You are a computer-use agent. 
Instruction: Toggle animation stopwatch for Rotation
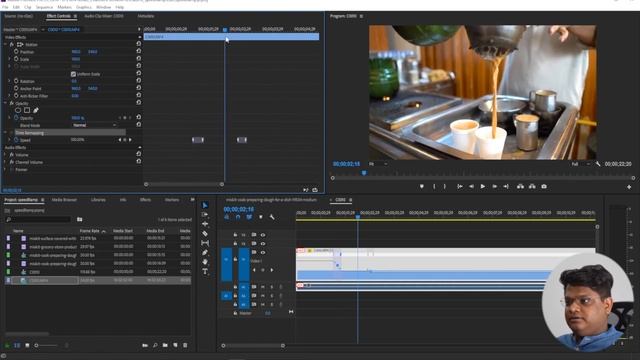[16, 81]
